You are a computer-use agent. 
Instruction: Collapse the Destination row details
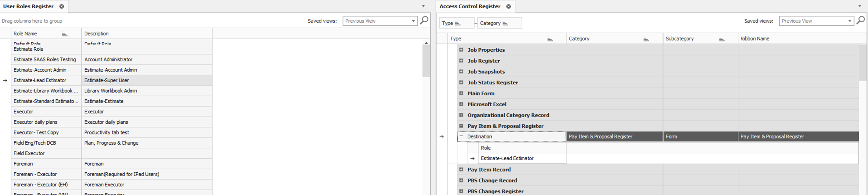461,136
